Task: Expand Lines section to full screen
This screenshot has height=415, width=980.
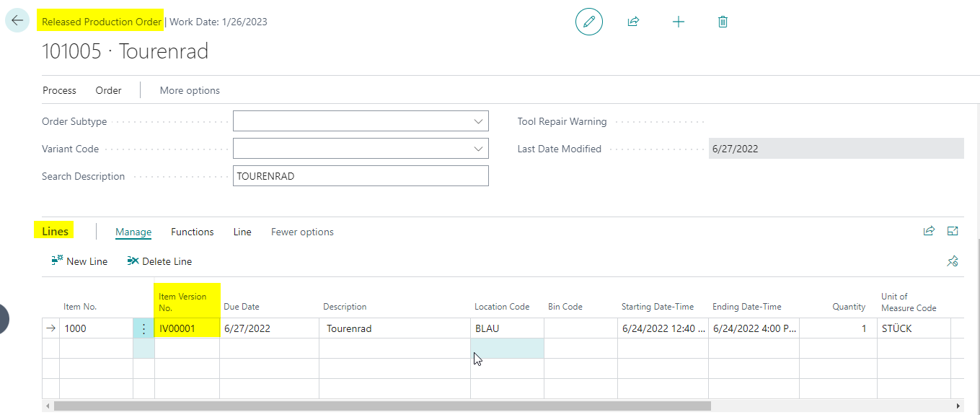Action: [x=953, y=231]
